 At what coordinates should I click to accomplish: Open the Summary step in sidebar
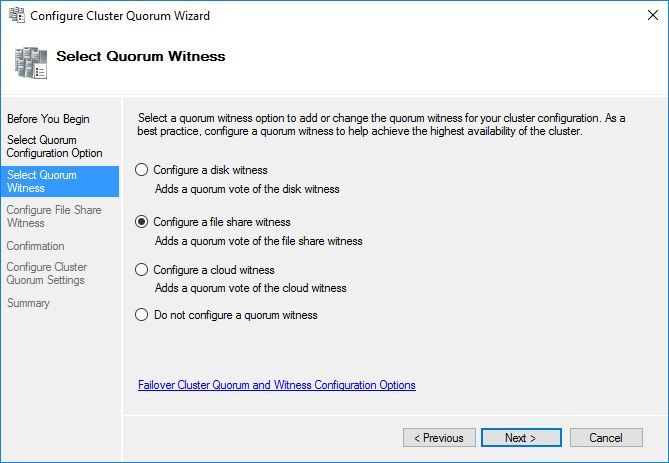click(x=28, y=303)
